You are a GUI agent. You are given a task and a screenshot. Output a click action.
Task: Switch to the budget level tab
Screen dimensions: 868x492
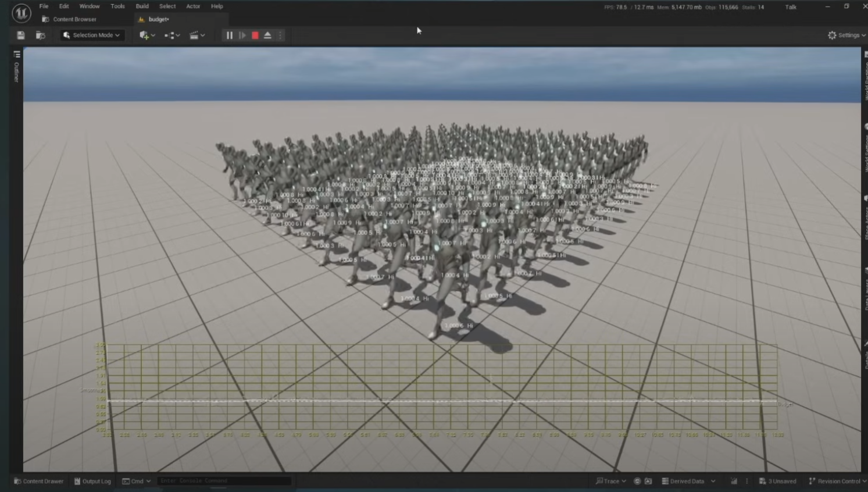click(x=158, y=19)
